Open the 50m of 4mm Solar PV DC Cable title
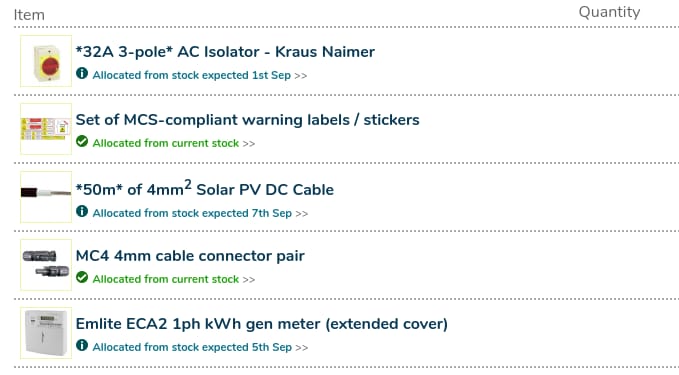 click(x=205, y=188)
